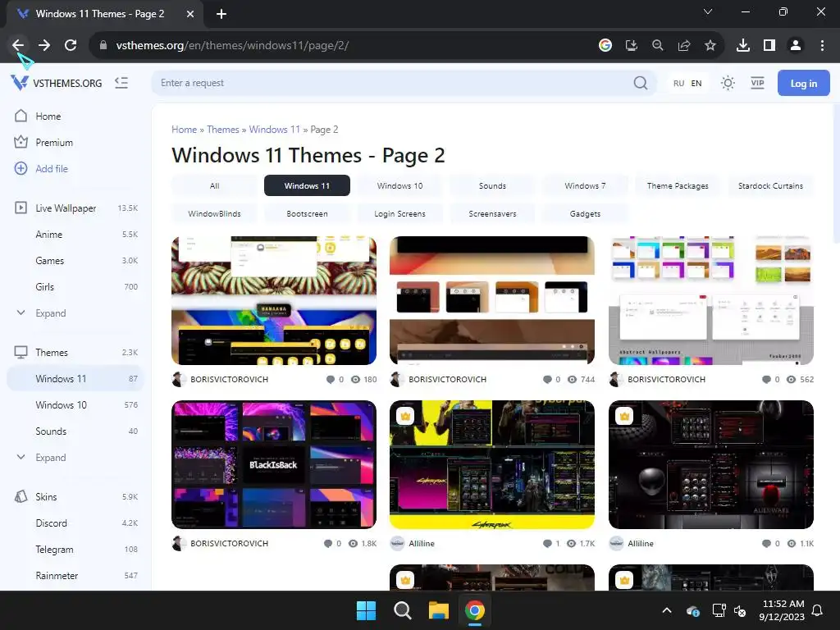Click the Themes breadcrumb link
840x630 pixels.
223,130
